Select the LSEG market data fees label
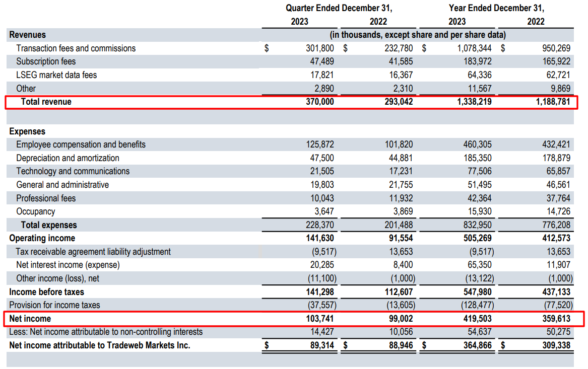Image resolution: width=588 pixels, height=369 pixels. click(55, 75)
